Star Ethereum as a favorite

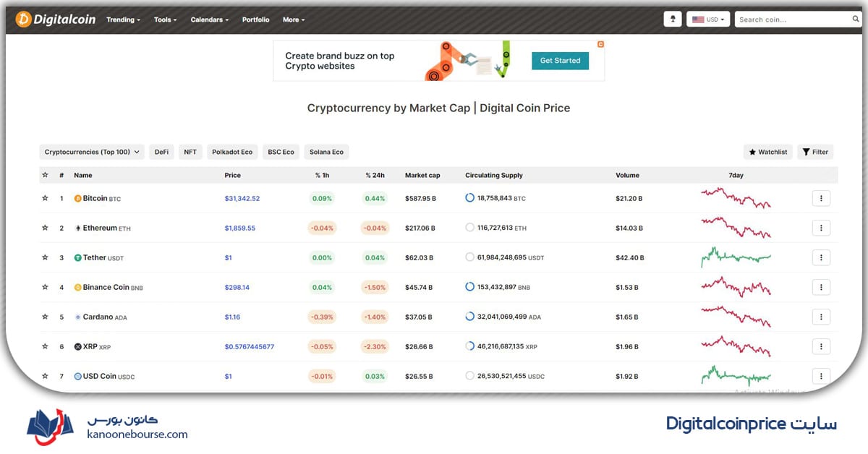coord(45,228)
